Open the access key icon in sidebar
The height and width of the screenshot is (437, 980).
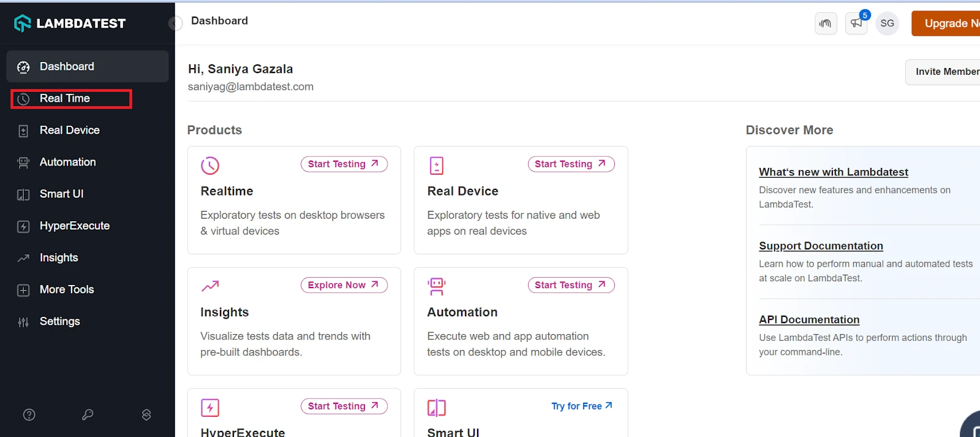click(x=88, y=415)
